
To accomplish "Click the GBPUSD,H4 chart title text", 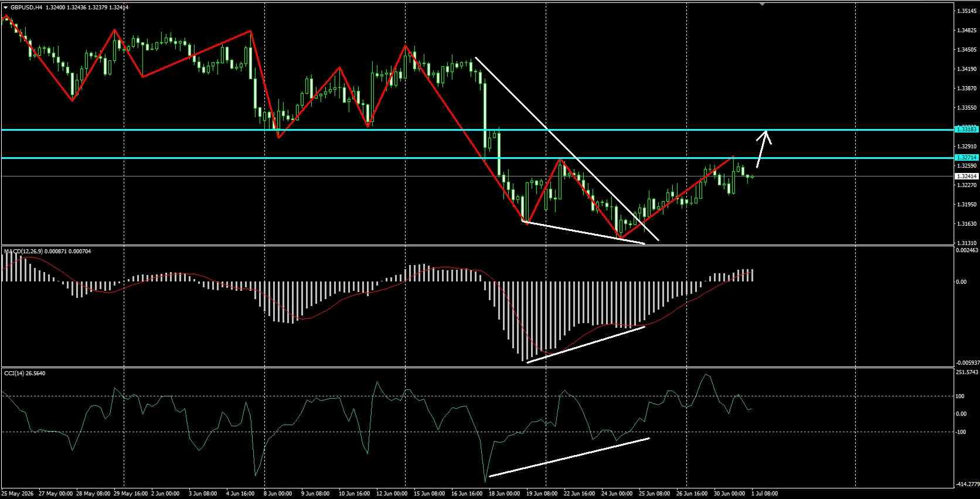I will 26,7.
